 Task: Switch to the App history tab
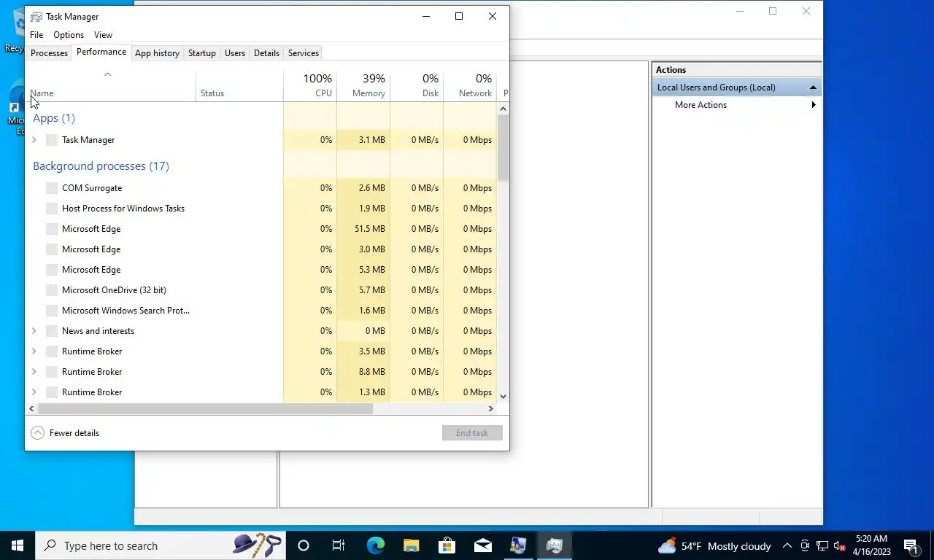157,53
